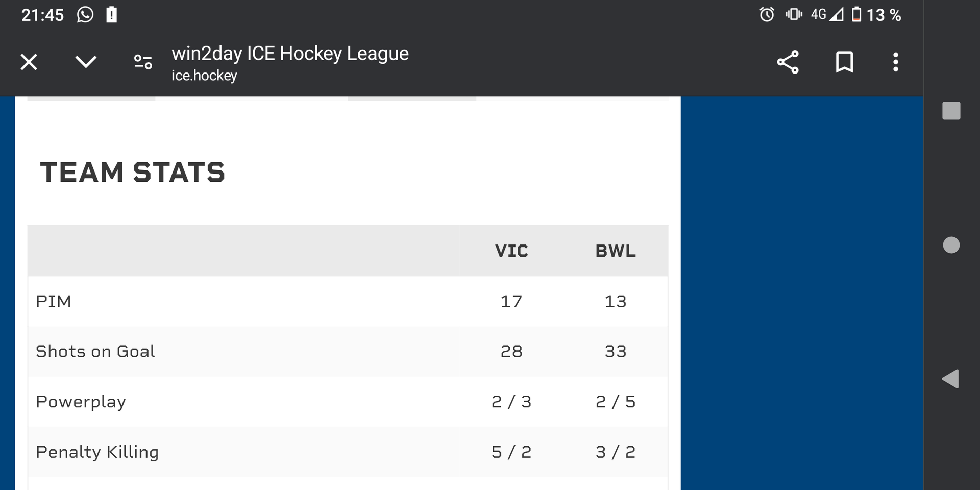This screenshot has height=490, width=980.
Task: Tap the Penalty Killing row label
Action: click(97, 452)
